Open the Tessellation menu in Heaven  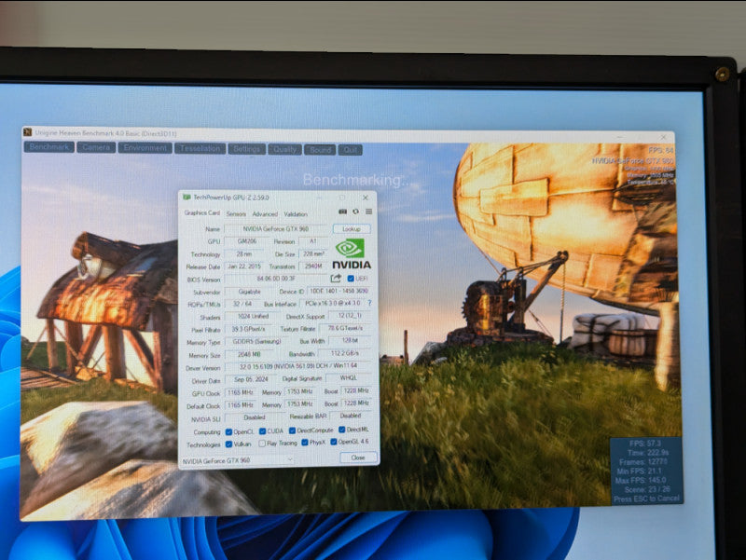coord(200,148)
